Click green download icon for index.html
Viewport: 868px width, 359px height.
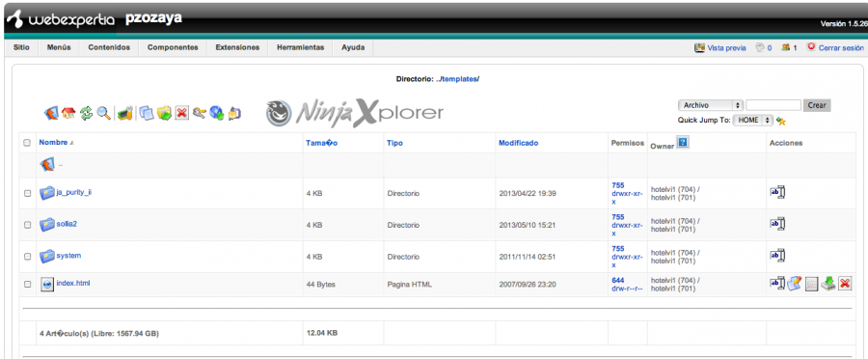(x=827, y=284)
